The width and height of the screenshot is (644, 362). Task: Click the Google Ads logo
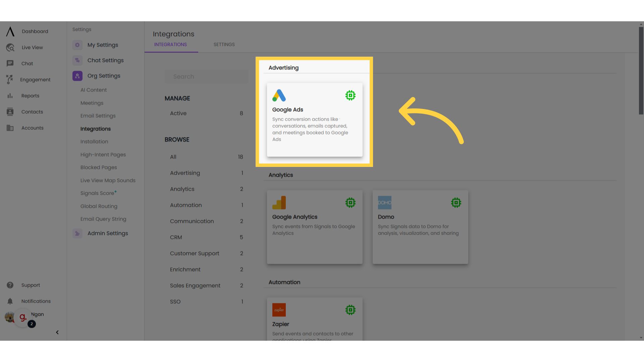(x=279, y=96)
